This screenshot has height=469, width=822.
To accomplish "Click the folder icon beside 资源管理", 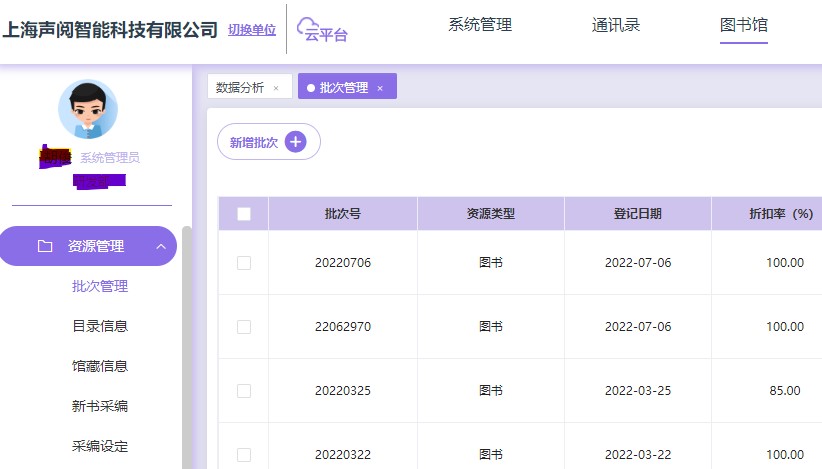I will coord(45,246).
